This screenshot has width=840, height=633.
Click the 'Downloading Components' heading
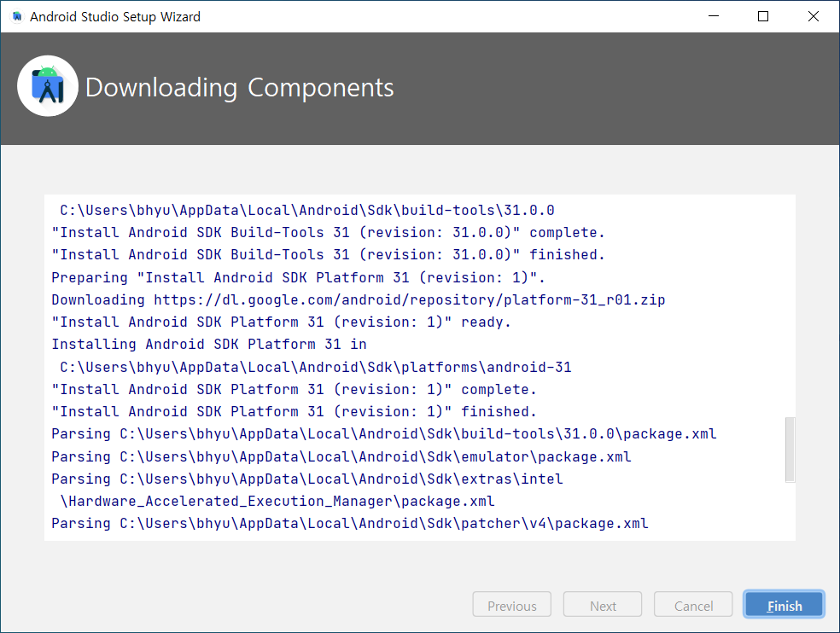coord(240,88)
